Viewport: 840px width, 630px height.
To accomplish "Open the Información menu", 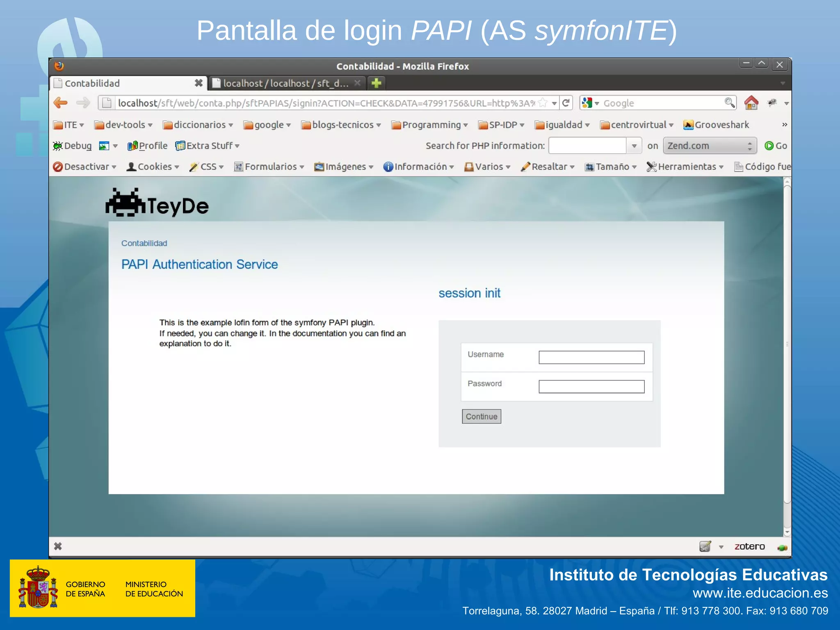I will 419,167.
